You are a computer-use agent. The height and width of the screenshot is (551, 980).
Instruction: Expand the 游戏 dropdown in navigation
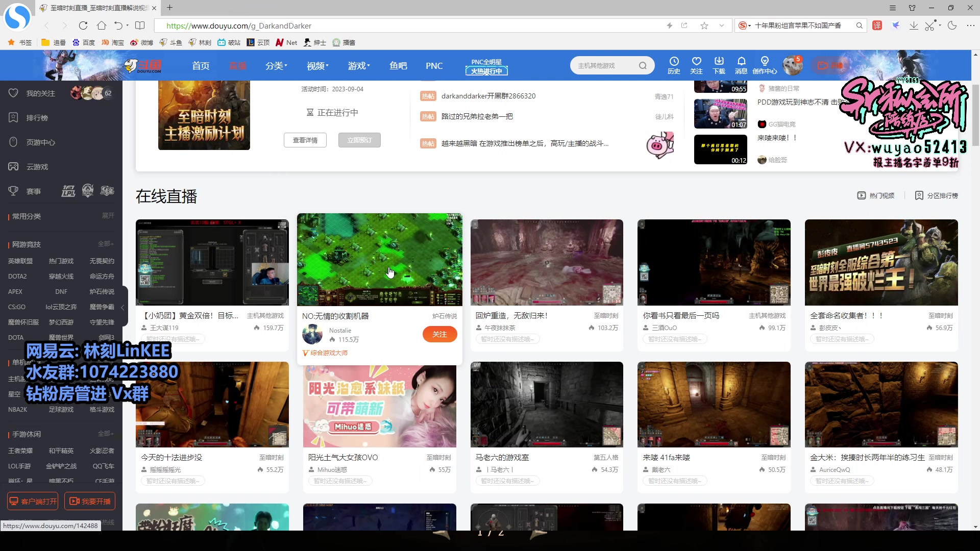tap(359, 66)
